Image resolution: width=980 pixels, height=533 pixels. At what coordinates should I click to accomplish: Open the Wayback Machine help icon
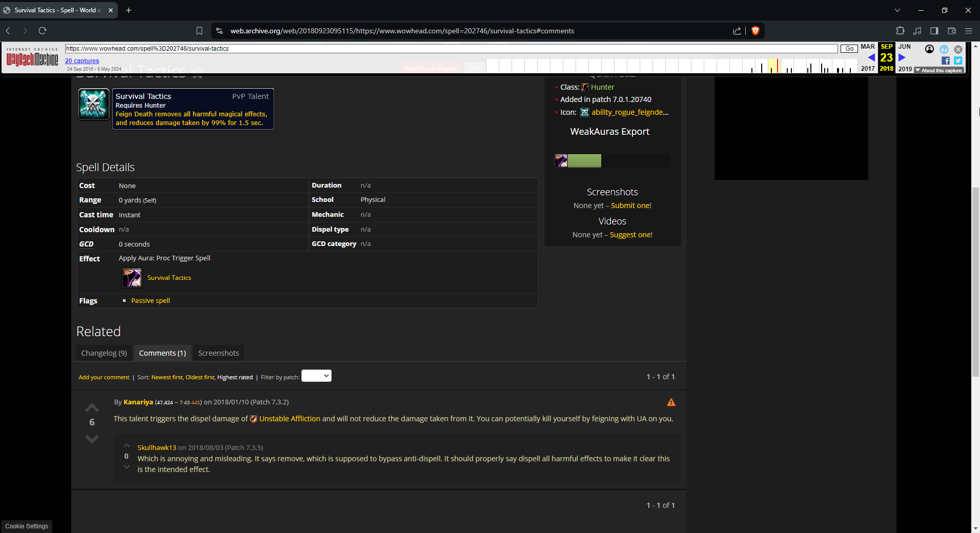(944, 49)
